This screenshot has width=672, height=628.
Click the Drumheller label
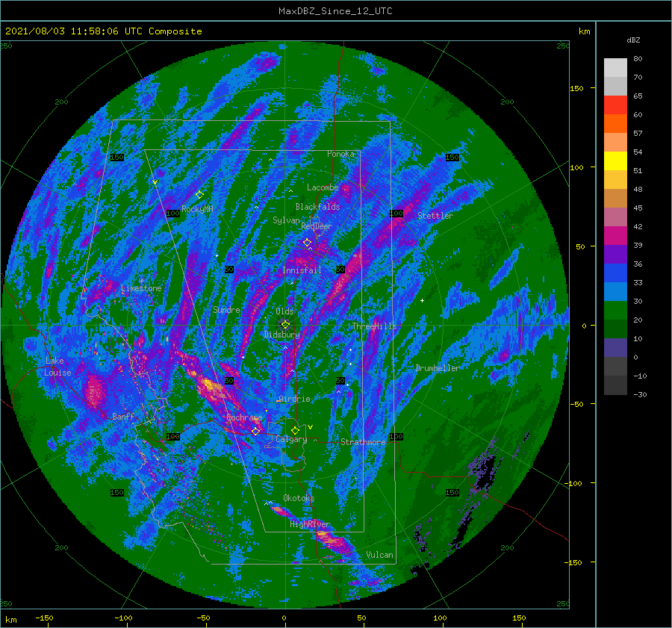[x=438, y=368]
